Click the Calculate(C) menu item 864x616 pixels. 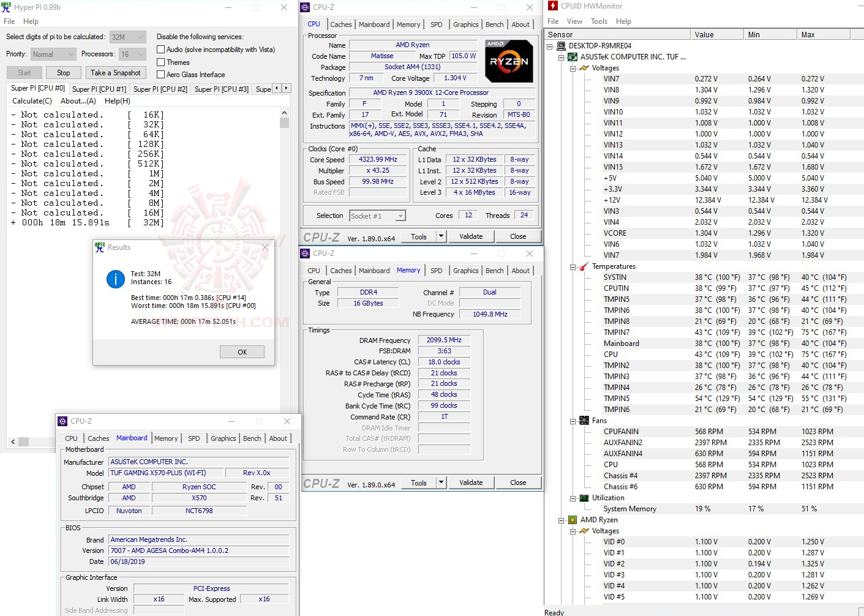point(32,101)
